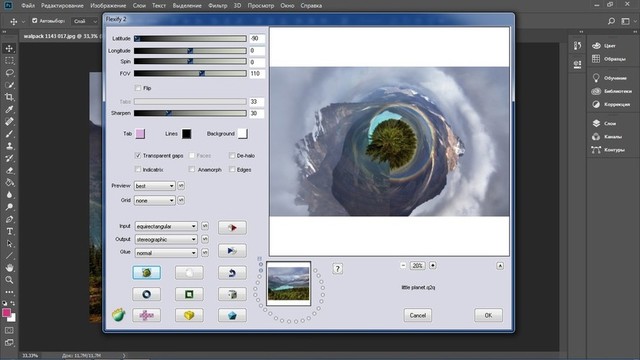The image size is (640, 360).
Task: Click the red play arrow button
Action: pyautogui.click(x=232, y=227)
